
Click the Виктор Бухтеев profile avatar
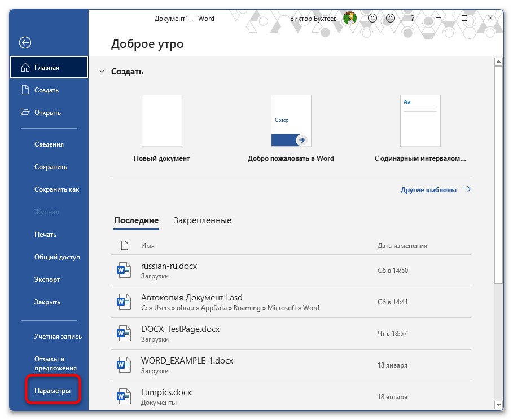349,18
